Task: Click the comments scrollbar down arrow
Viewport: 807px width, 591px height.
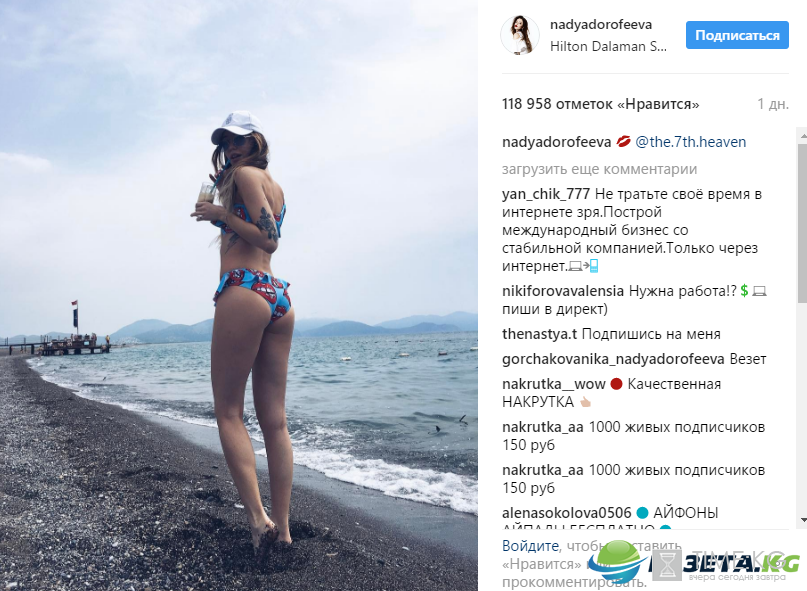Action: point(802,520)
